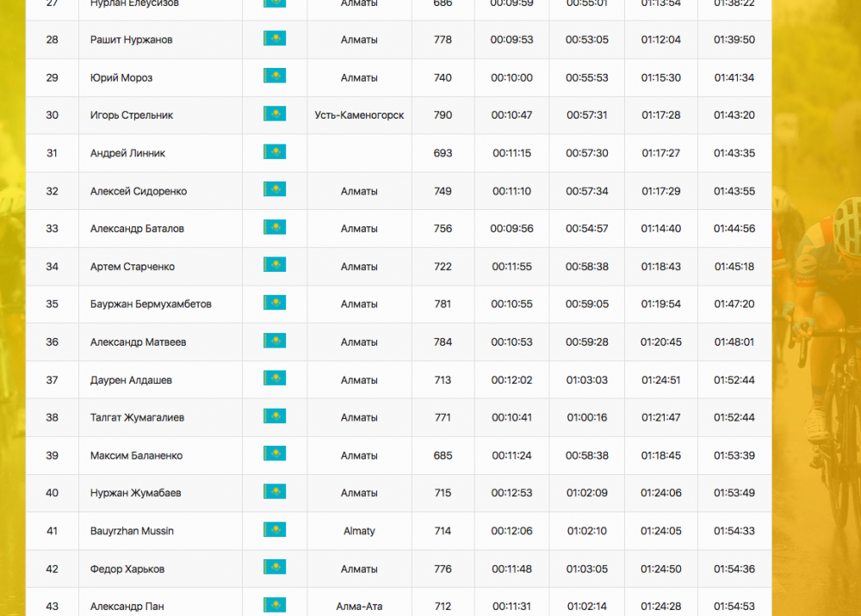Click rank number 36 in the table

coord(53,342)
